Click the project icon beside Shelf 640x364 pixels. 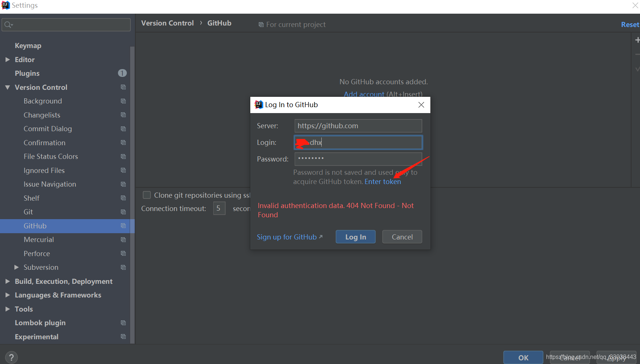pyautogui.click(x=123, y=198)
